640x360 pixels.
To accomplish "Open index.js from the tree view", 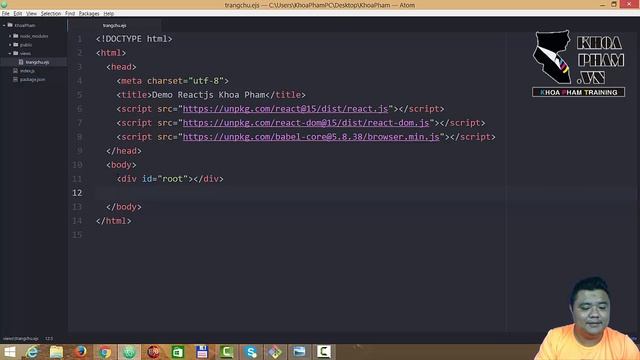I will [x=27, y=71].
